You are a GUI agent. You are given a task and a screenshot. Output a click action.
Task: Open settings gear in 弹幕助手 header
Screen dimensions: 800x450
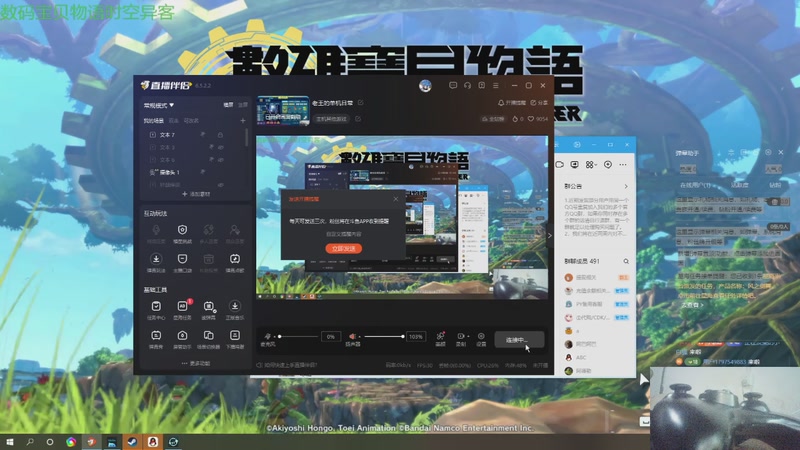point(768,153)
